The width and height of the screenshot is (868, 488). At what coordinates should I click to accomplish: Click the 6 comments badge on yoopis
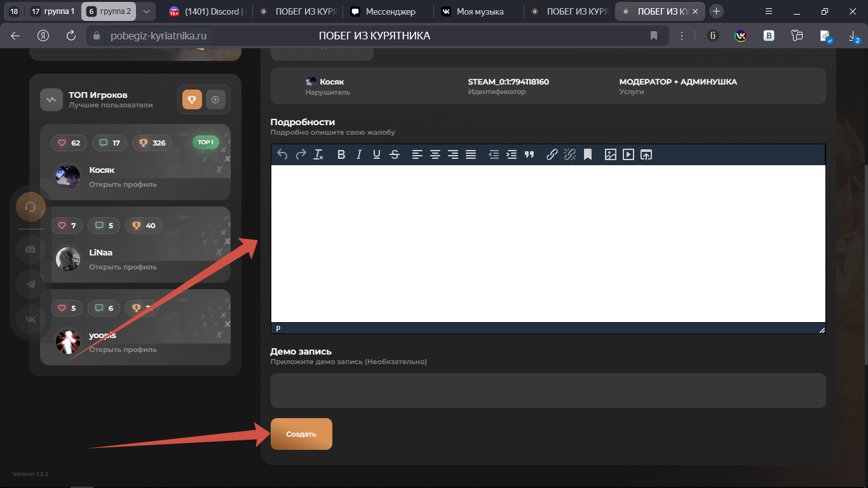[x=104, y=308]
